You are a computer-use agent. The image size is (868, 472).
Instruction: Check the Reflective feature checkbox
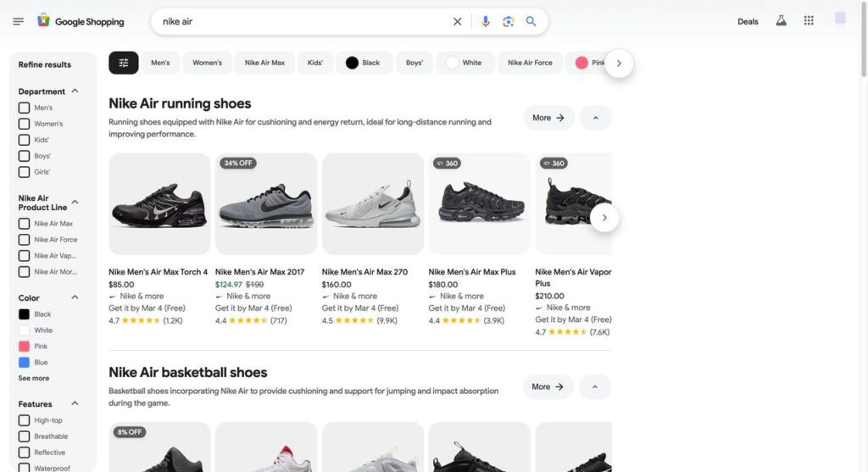coord(25,453)
